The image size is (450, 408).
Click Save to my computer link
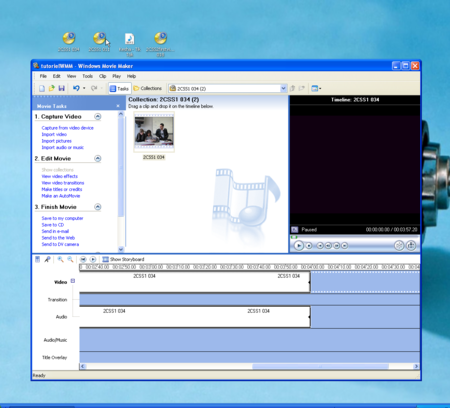coord(62,218)
